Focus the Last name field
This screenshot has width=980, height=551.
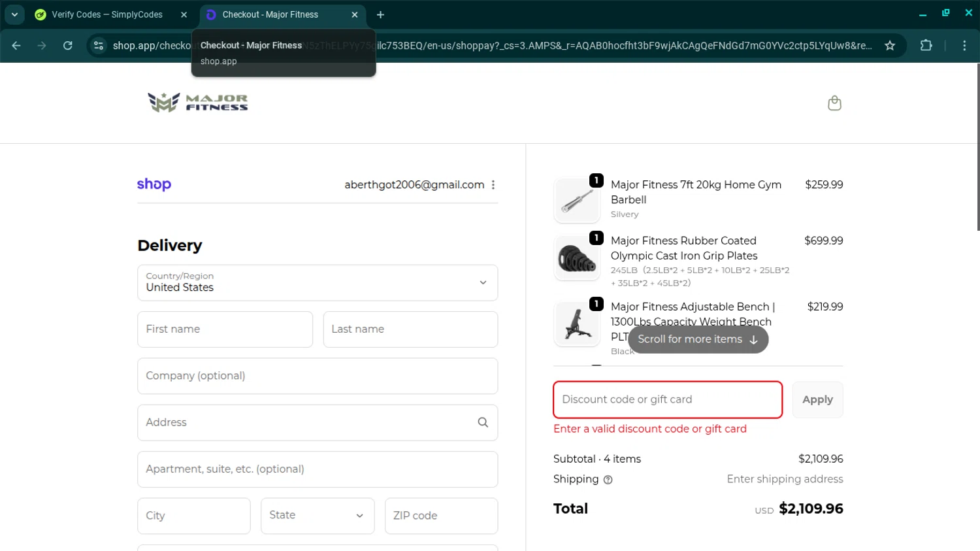pos(410,329)
